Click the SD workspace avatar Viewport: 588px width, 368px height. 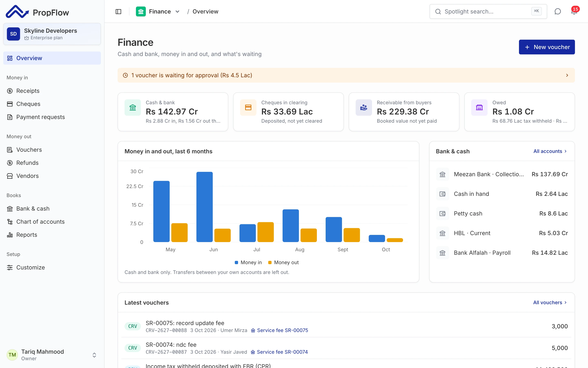tap(13, 34)
